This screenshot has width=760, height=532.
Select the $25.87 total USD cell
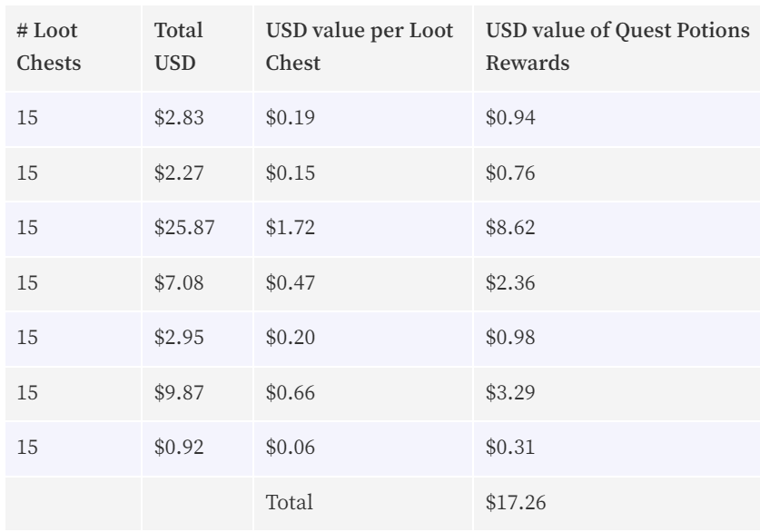click(198, 229)
